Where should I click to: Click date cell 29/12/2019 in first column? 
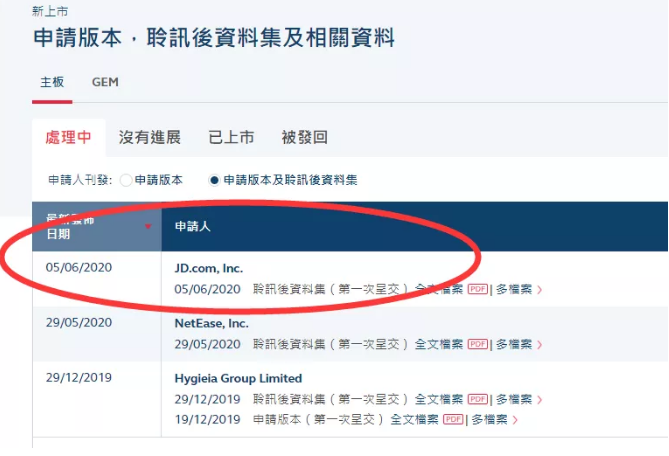79,377
